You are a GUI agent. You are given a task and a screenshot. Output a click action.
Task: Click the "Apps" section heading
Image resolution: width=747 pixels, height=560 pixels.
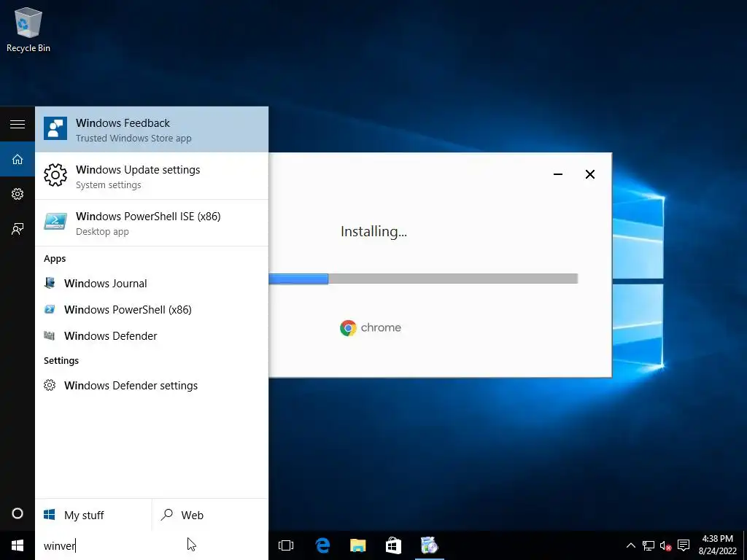click(55, 259)
